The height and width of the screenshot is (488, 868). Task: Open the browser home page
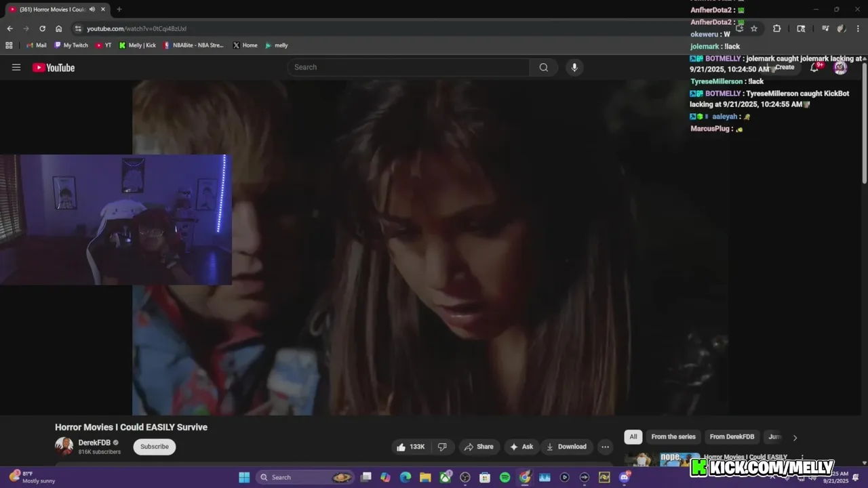59,28
